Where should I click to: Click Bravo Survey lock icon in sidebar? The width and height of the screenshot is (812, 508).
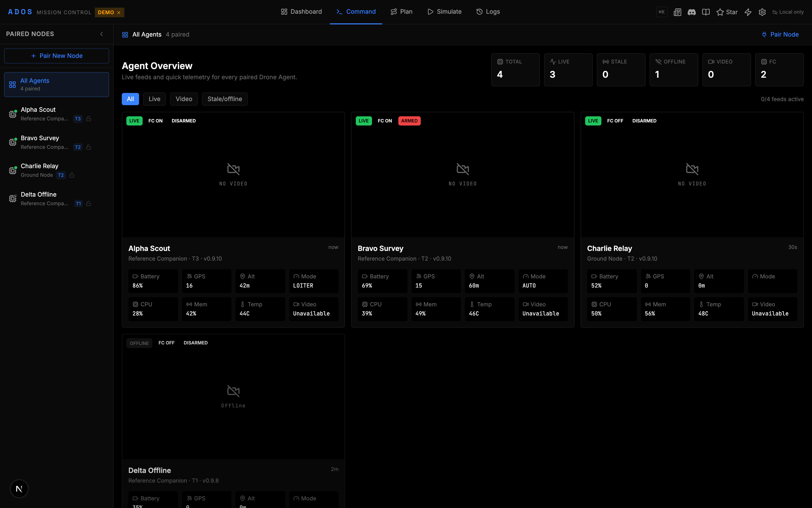89,147
